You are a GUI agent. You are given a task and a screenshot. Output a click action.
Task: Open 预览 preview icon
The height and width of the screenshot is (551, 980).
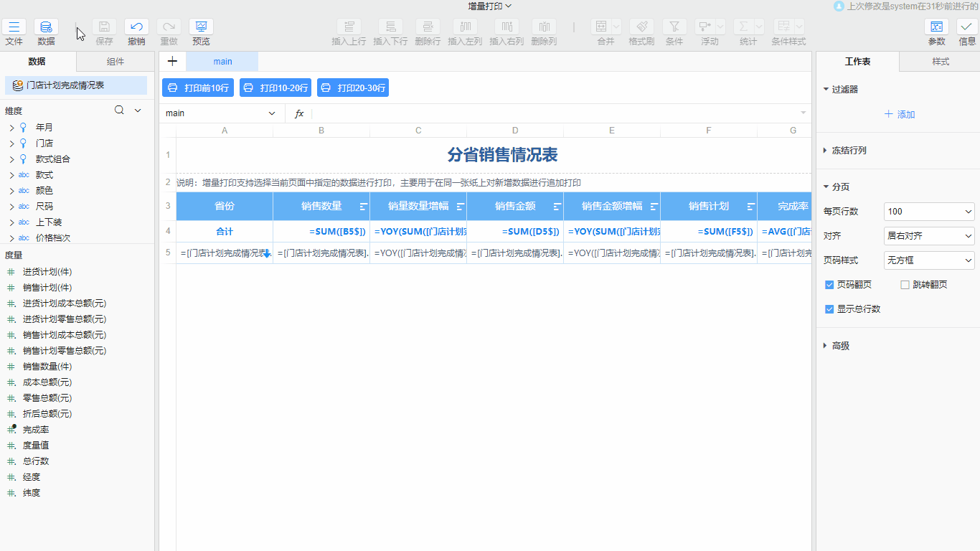[x=201, y=27]
